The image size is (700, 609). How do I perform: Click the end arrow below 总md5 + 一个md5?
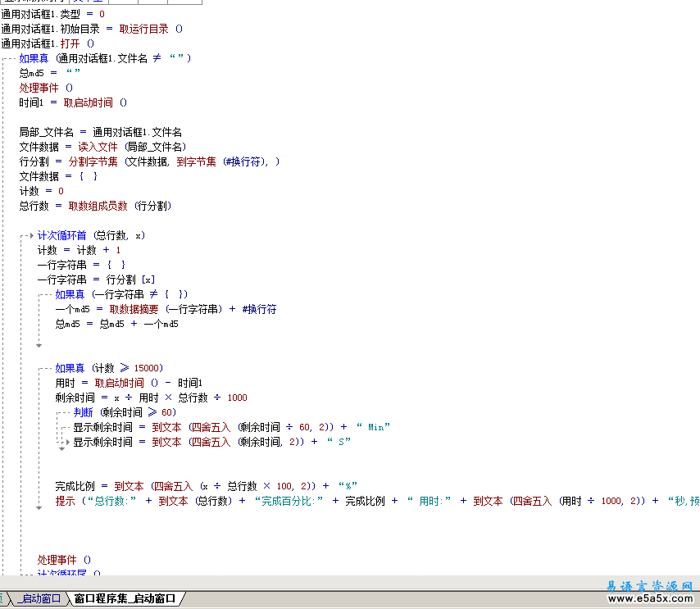point(39,347)
